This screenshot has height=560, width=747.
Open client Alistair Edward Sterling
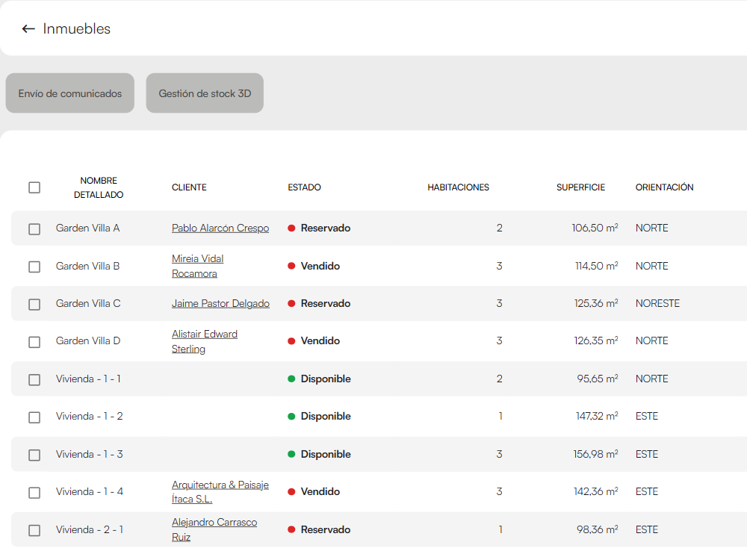pos(205,341)
